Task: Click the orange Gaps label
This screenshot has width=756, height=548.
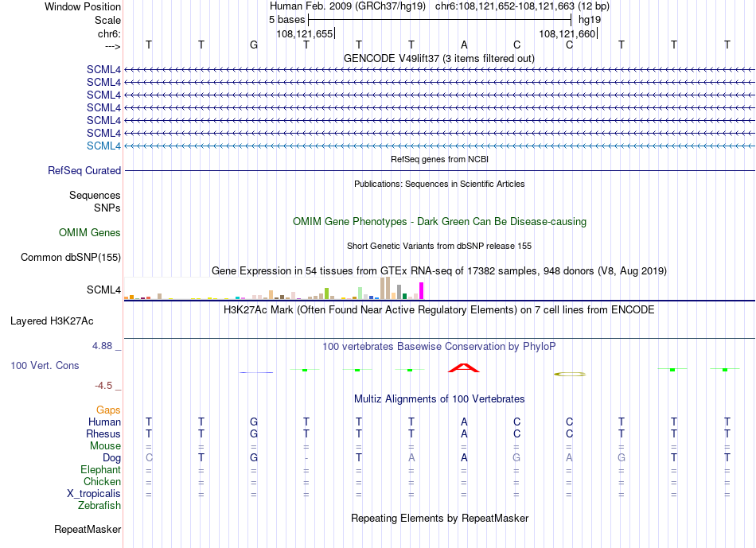Action: [x=108, y=410]
